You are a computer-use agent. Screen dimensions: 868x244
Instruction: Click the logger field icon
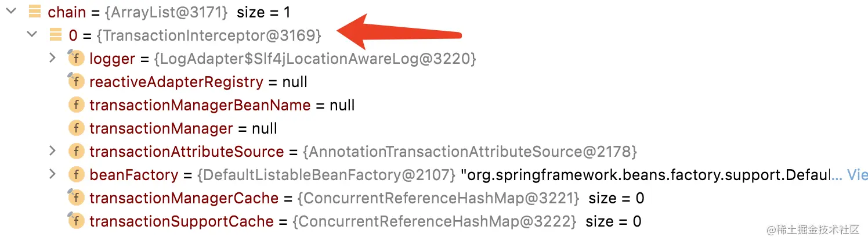point(76,58)
